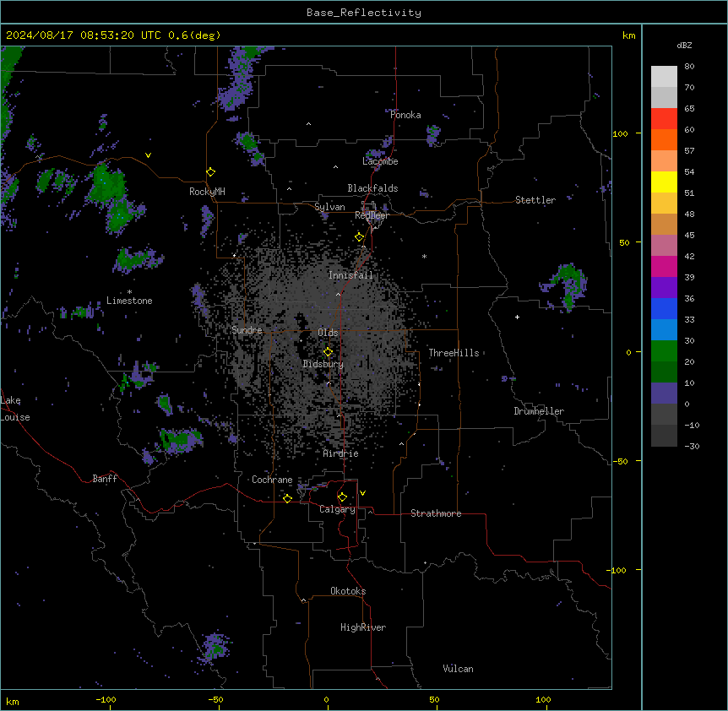Click the Base_Reflectivity title text

point(364,13)
